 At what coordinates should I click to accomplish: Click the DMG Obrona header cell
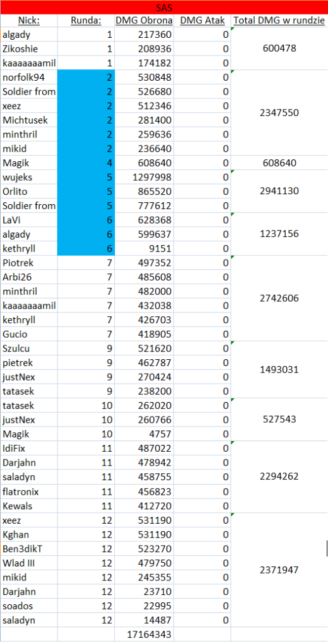click(144, 21)
